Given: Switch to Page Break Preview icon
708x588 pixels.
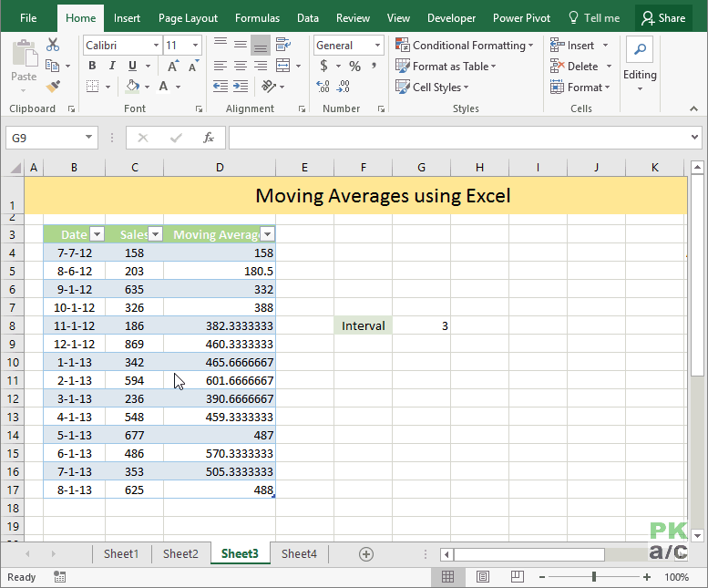Looking at the screenshot, I should pos(517,577).
